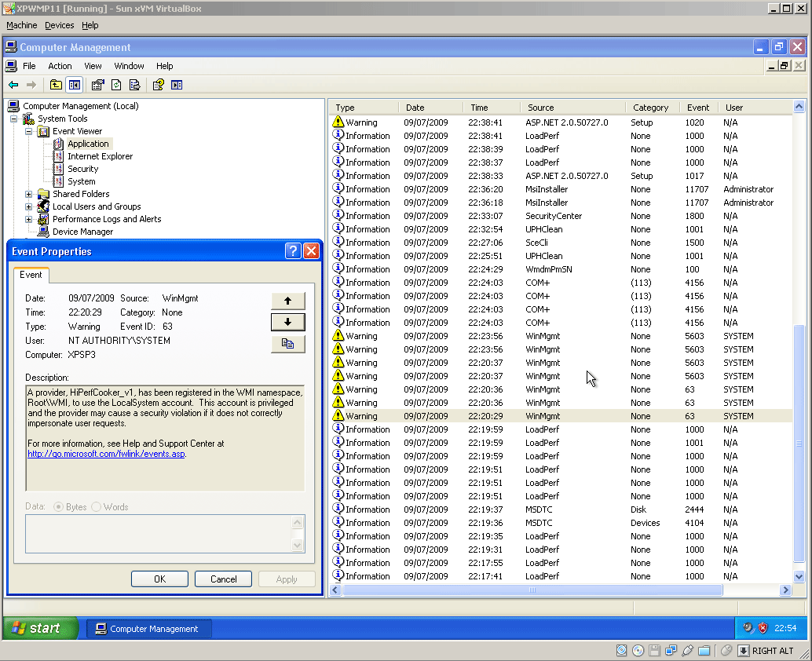The width and height of the screenshot is (812, 661).
Task: Select the WmdmPmSN event row
Action: [x=561, y=269]
